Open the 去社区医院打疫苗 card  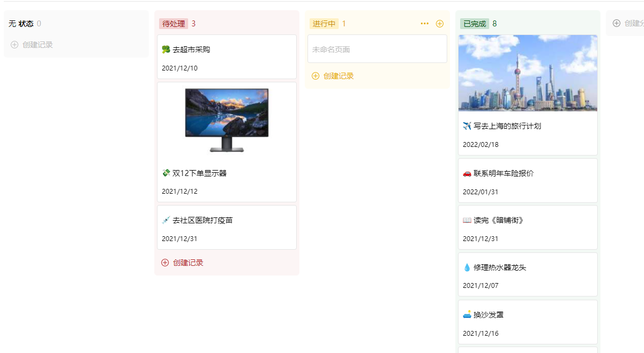click(x=227, y=227)
